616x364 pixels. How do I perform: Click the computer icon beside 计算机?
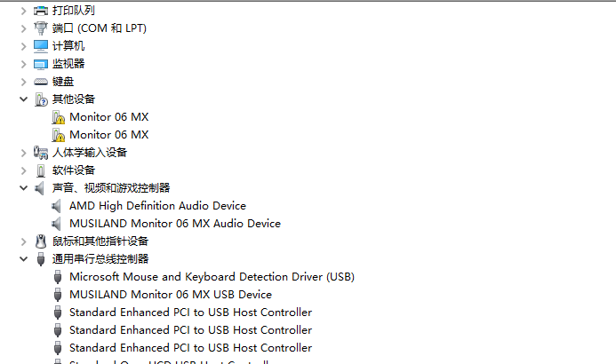click(x=41, y=46)
